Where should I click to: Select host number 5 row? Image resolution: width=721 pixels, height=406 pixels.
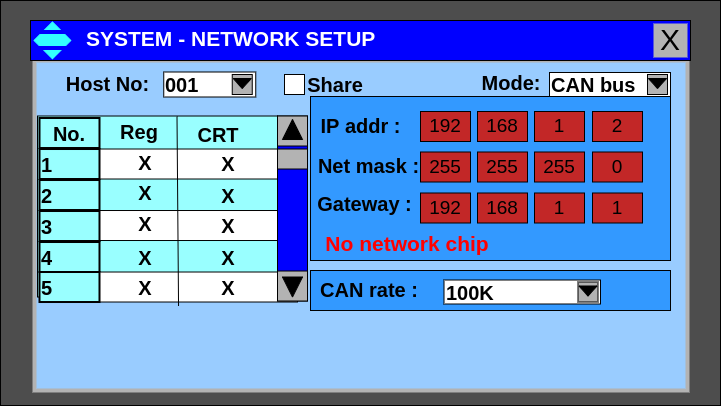coord(69,288)
